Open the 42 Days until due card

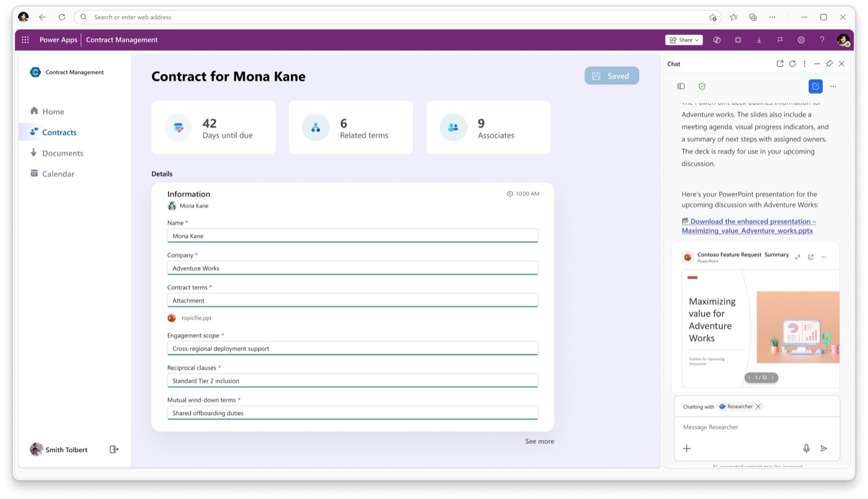(x=213, y=128)
